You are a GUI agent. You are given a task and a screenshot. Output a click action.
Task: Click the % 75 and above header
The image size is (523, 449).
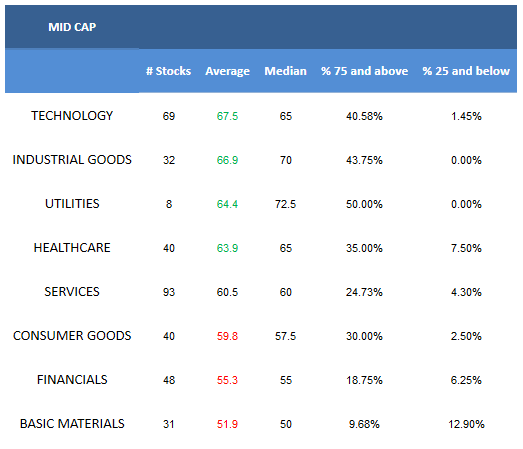pos(365,71)
